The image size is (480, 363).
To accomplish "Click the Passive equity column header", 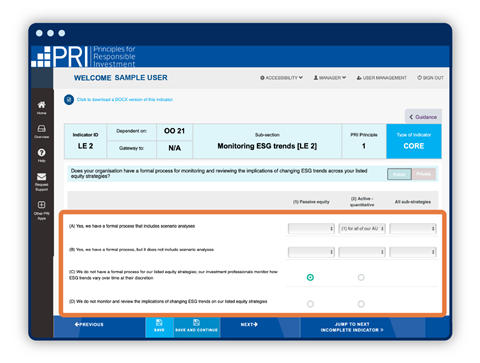I will click(311, 202).
